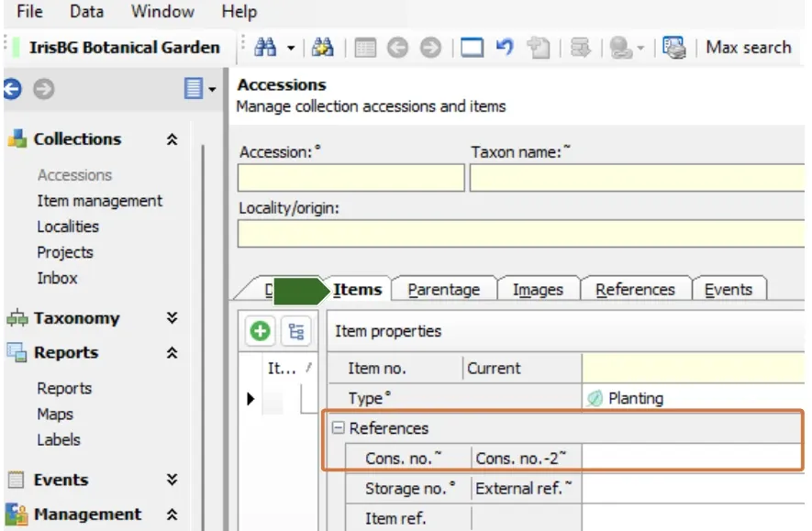This screenshot has height=531, width=812.
Task: Switch to the Images tab
Action: pyautogui.click(x=538, y=289)
